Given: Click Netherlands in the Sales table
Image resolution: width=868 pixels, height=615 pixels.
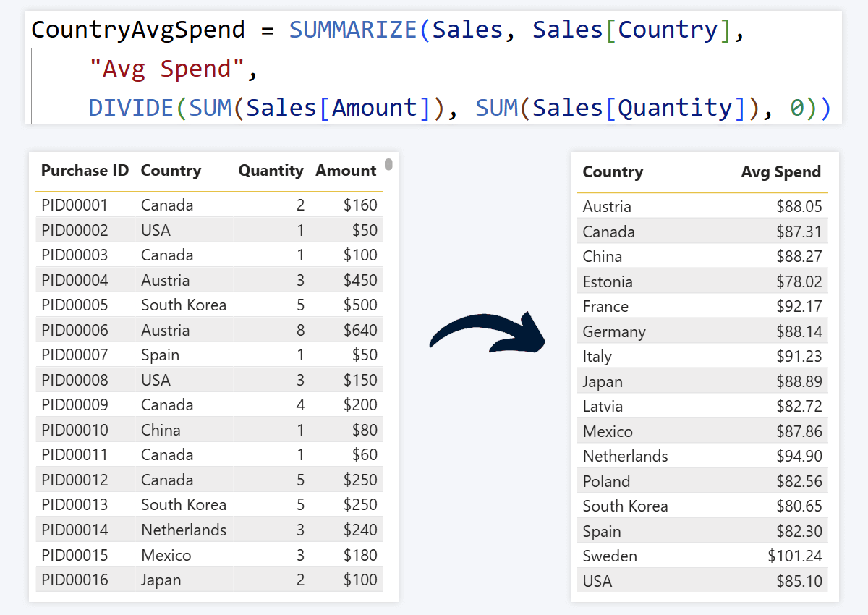Looking at the screenshot, I should click(184, 530).
